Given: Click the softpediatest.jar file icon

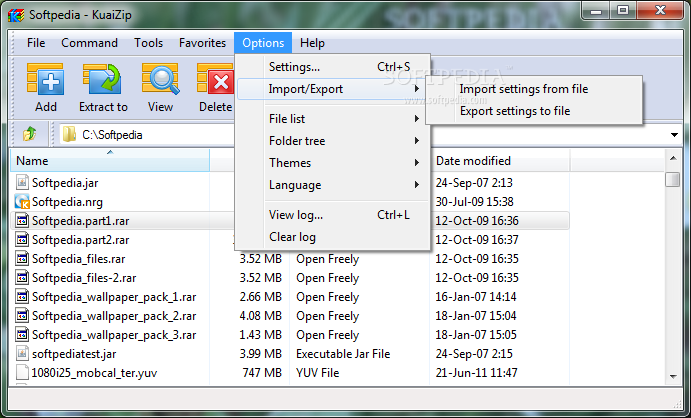Looking at the screenshot, I should [22, 353].
